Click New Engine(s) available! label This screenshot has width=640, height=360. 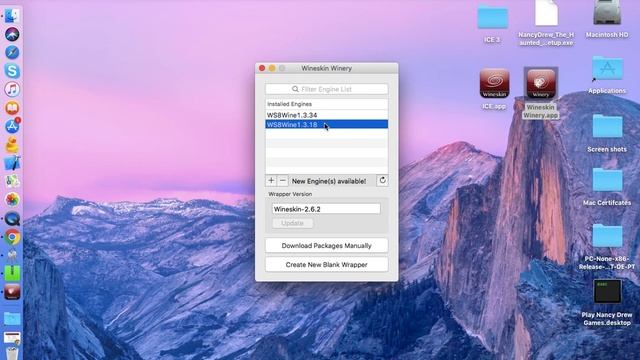[329, 181]
